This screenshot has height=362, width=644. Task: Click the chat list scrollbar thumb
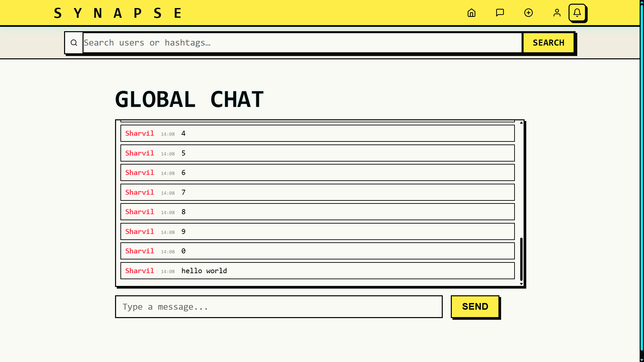pos(521,259)
